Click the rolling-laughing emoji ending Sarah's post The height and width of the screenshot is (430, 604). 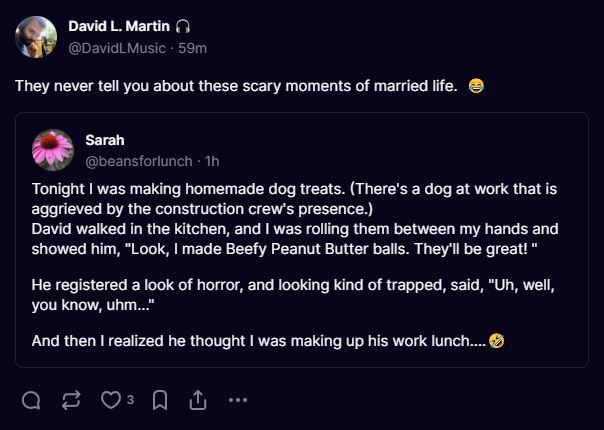(x=496, y=341)
